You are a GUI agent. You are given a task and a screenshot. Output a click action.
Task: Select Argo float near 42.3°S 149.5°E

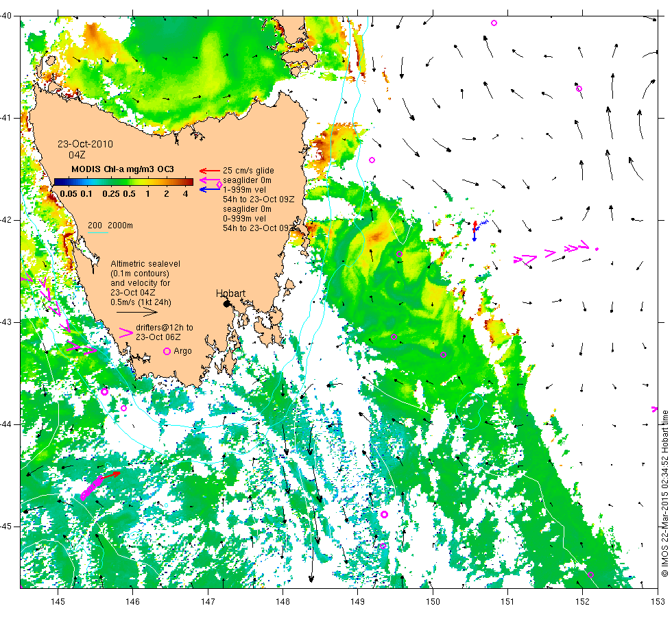point(399,254)
